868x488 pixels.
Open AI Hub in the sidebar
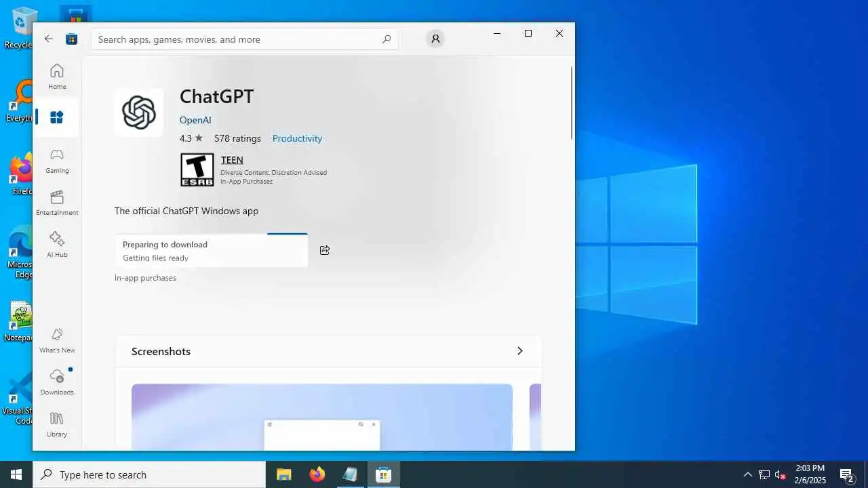57,245
